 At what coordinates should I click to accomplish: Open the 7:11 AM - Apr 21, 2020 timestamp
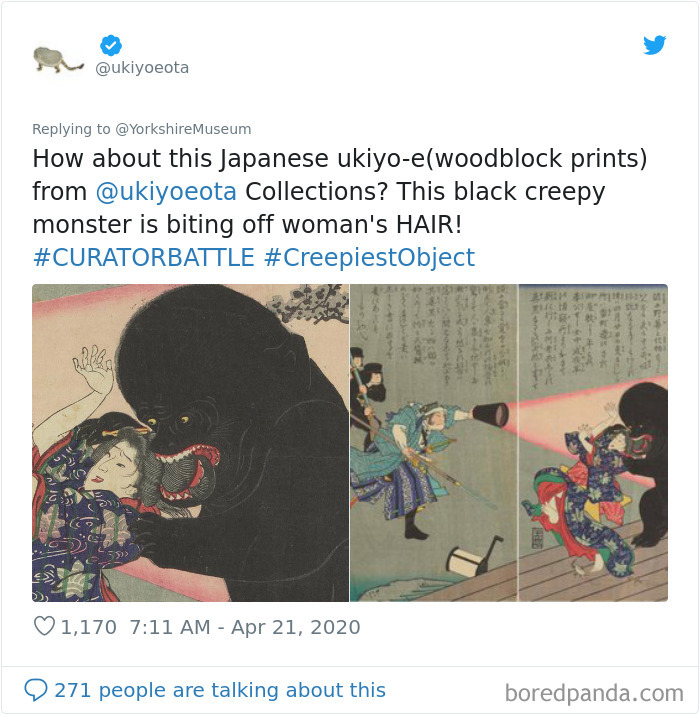tap(245, 627)
